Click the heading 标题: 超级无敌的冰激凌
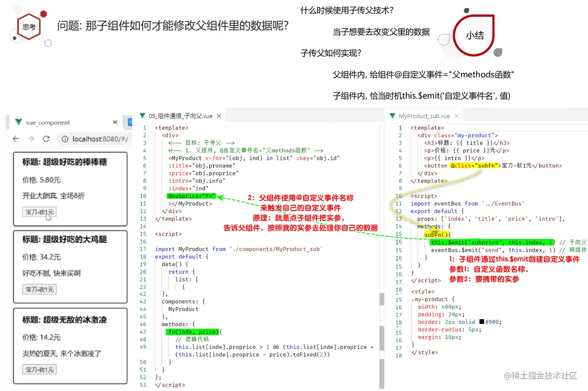The height and width of the screenshot is (391, 588). point(65,320)
